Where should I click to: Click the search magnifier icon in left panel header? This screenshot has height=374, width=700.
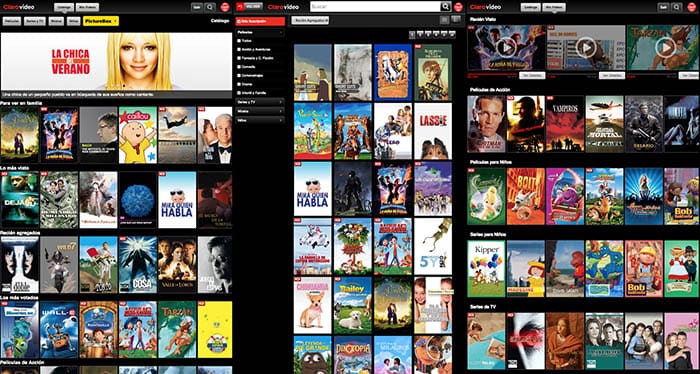[x=210, y=7]
